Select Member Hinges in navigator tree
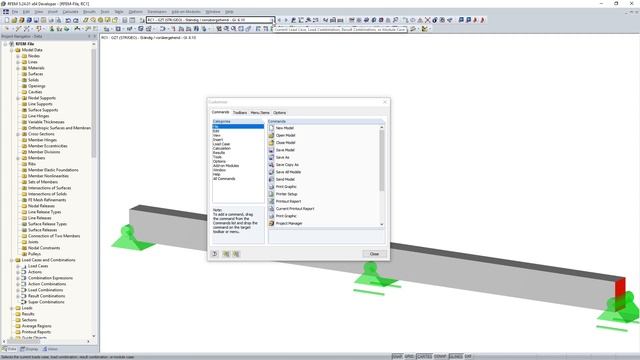This screenshot has height=360, width=640. tap(42, 140)
